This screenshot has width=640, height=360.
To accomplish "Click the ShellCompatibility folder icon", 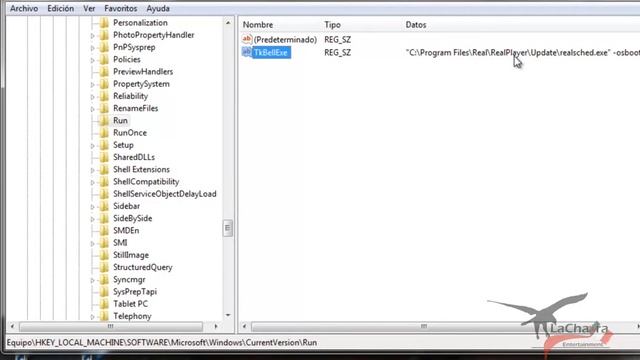I will coord(104,182).
